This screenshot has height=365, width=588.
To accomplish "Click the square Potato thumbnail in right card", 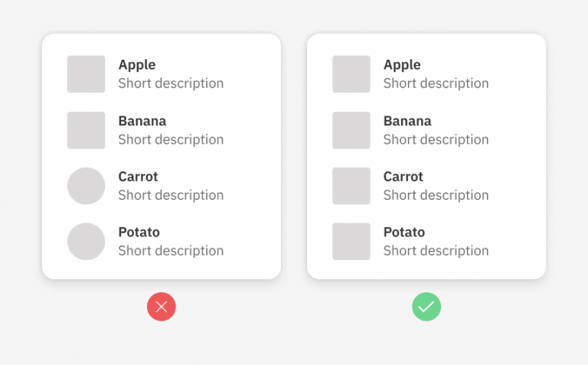I will coord(351,242).
